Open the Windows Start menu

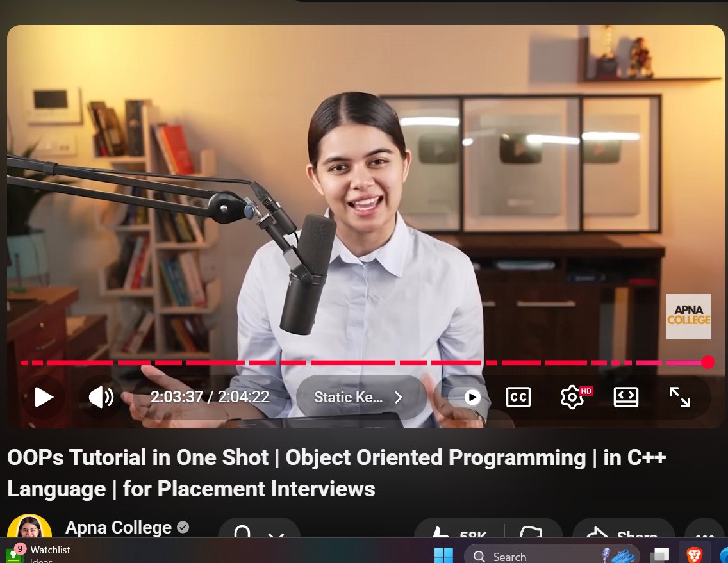[443, 555]
